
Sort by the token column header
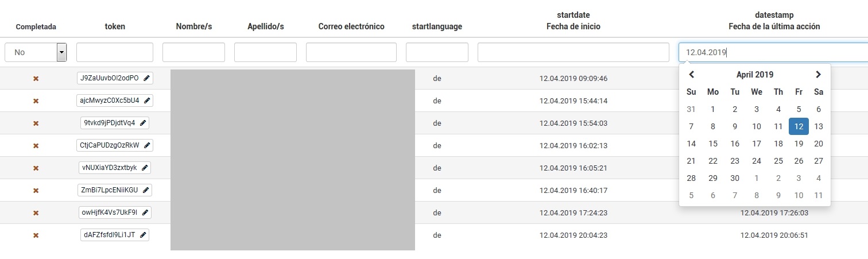[115, 26]
